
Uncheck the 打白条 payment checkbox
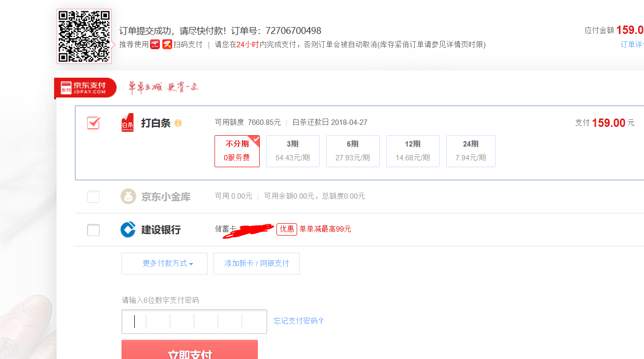[93, 123]
